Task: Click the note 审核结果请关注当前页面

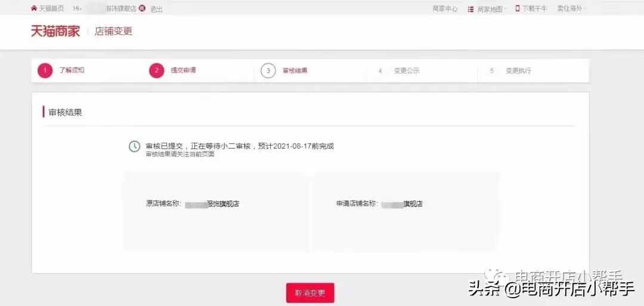Action: (180, 155)
